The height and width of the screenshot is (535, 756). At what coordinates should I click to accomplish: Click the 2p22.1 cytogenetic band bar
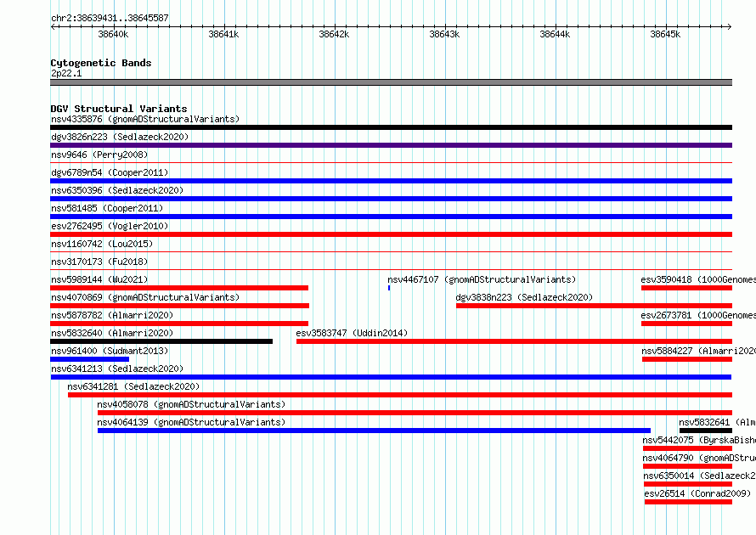(391, 82)
